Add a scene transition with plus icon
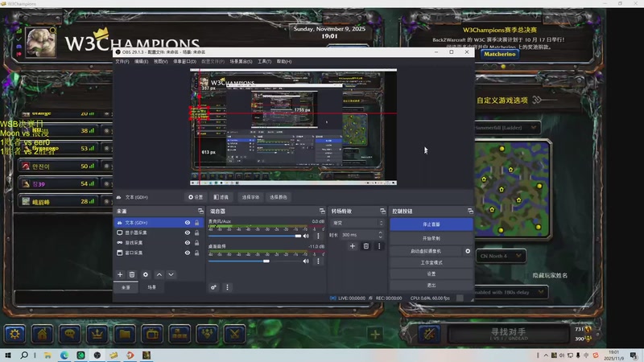Viewport: 644px width, 362px height. tap(353, 246)
